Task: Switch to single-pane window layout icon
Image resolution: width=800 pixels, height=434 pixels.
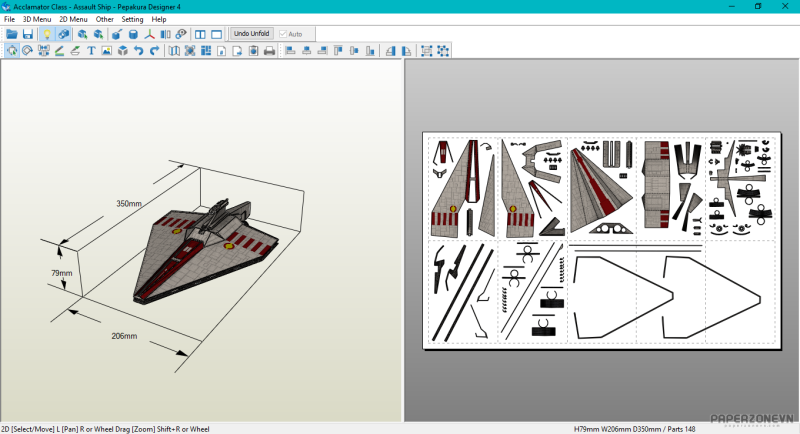Action: tap(216, 34)
